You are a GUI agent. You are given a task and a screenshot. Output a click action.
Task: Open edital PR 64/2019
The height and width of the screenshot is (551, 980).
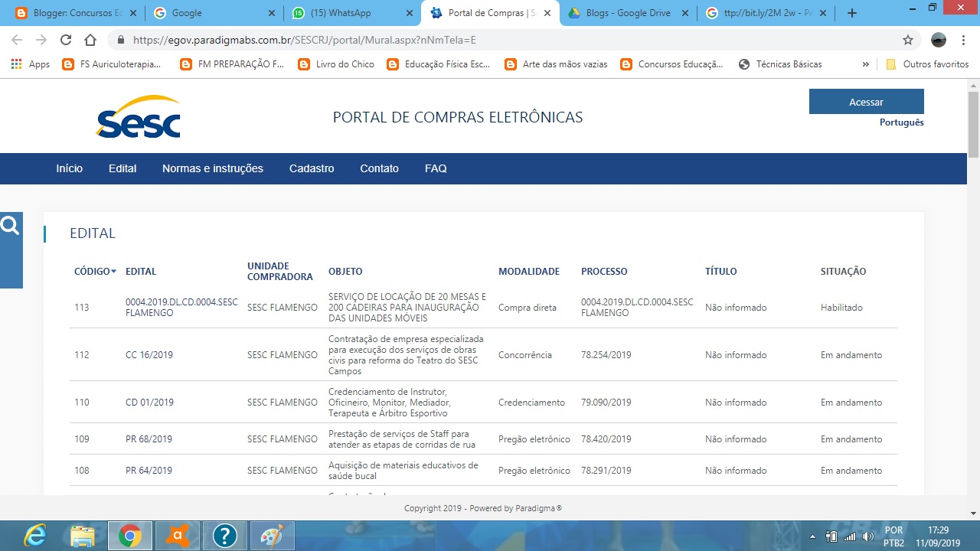(149, 471)
